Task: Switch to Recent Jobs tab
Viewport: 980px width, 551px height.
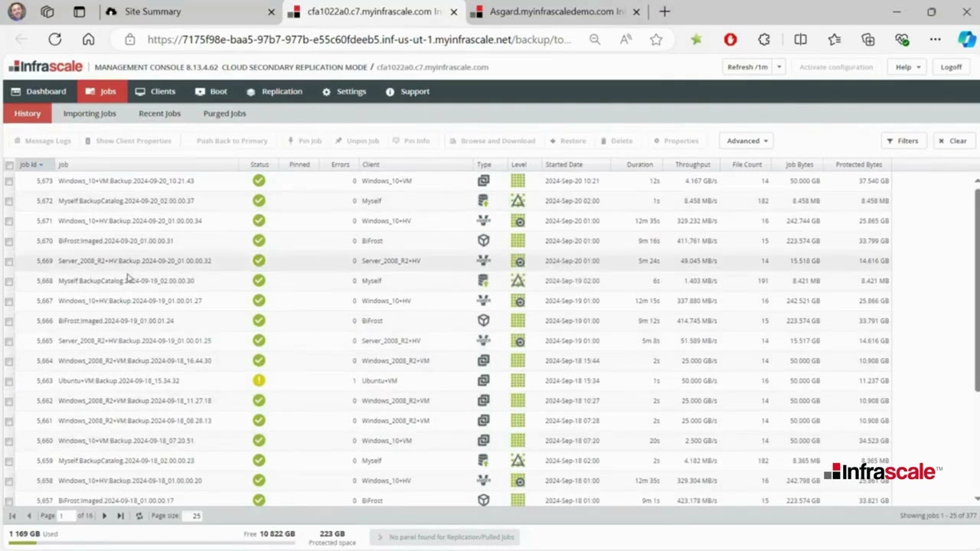Action: [x=159, y=113]
